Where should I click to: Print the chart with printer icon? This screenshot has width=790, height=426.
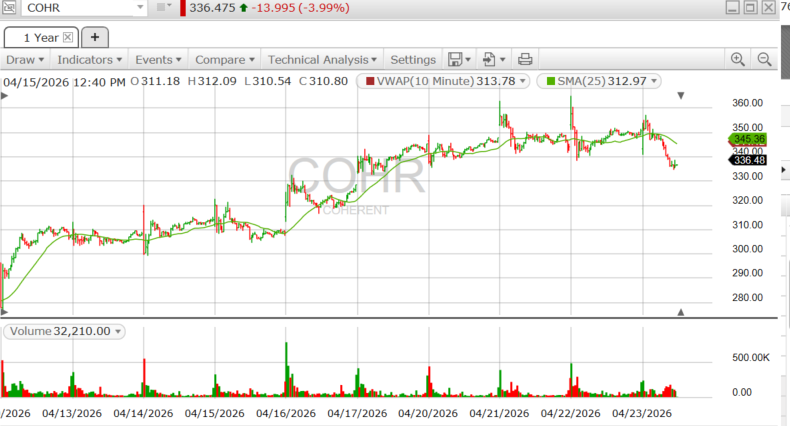[x=525, y=59]
